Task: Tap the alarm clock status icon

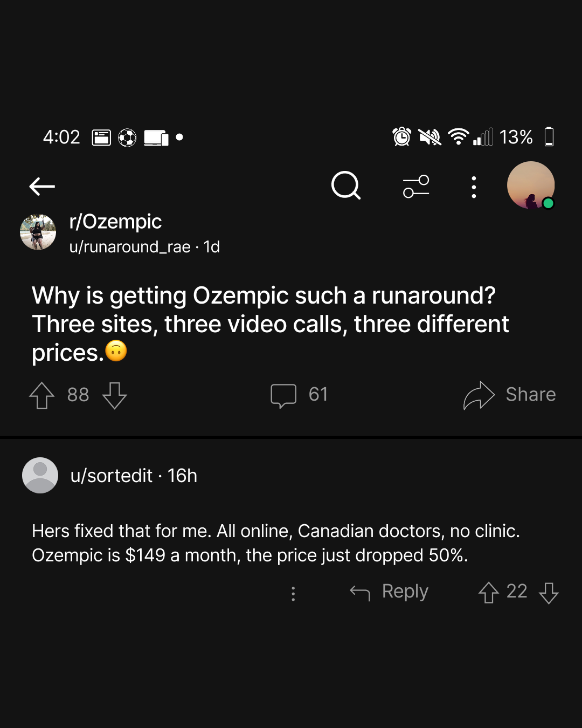Action: 401,136
